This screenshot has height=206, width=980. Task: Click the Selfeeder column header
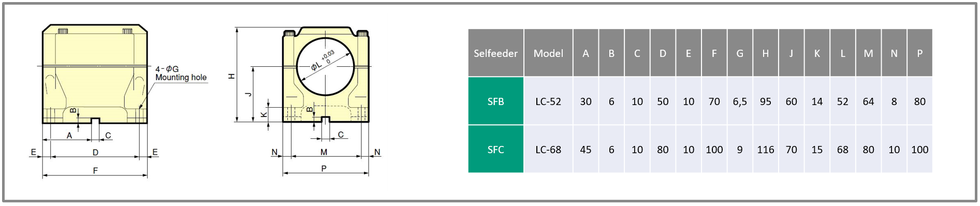(496, 53)
